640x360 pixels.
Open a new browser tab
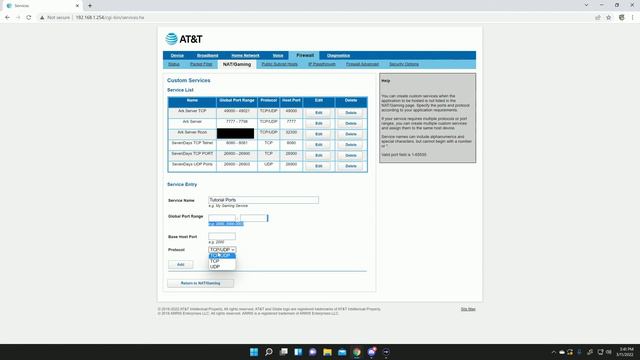pyautogui.click(x=90, y=6)
